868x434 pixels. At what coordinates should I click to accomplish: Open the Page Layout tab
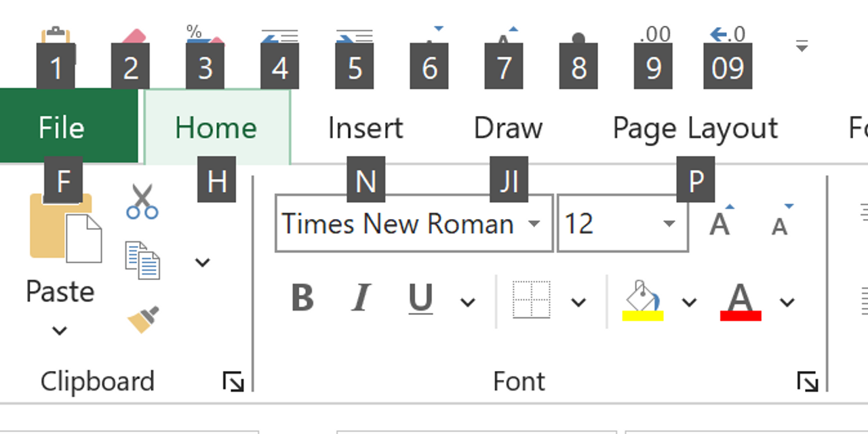click(x=695, y=128)
